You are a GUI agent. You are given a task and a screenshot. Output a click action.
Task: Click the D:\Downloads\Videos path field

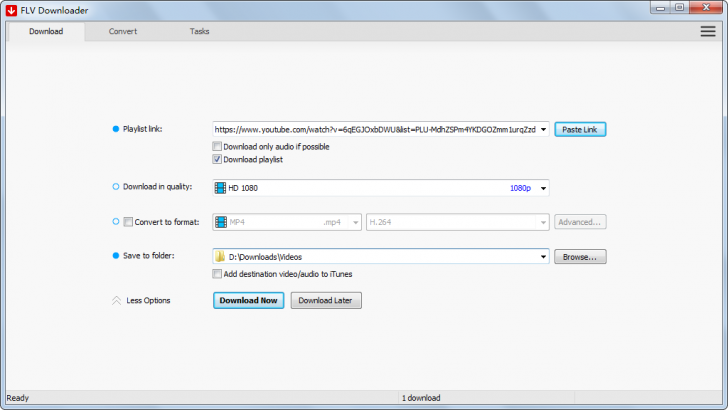(381, 257)
